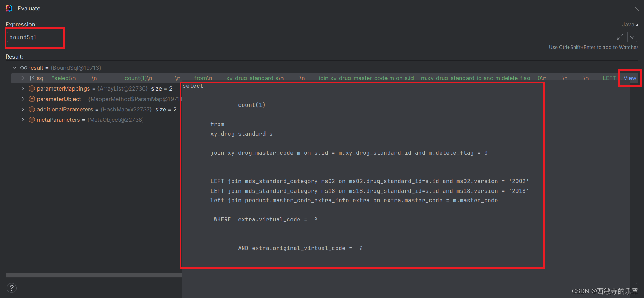This screenshot has width=644, height=298.
Task: Click the 'left join product.master_code_extra_info' line
Action: tap(354, 200)
